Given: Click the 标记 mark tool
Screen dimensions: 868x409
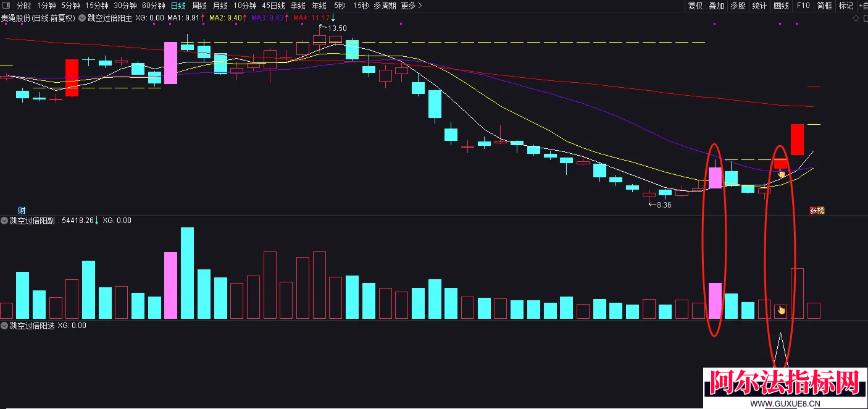Looking at the screenshot, I should pyautogui.click(x=846, y=6).
